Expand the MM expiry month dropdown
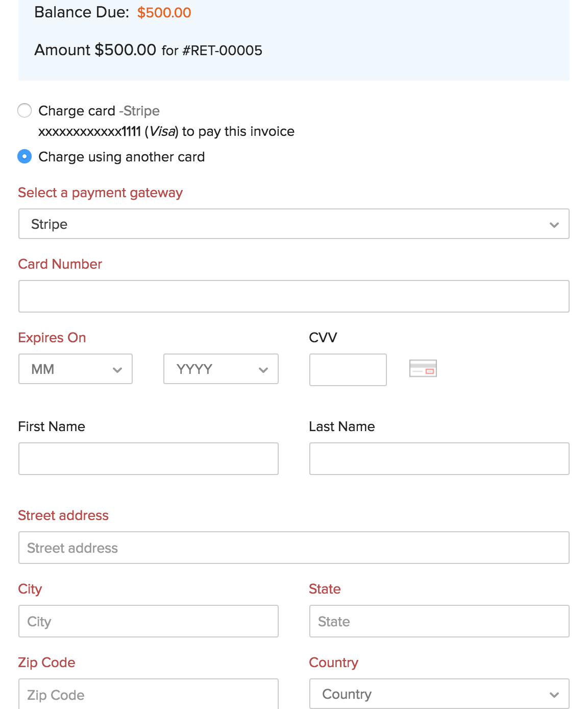 point(76,369)
